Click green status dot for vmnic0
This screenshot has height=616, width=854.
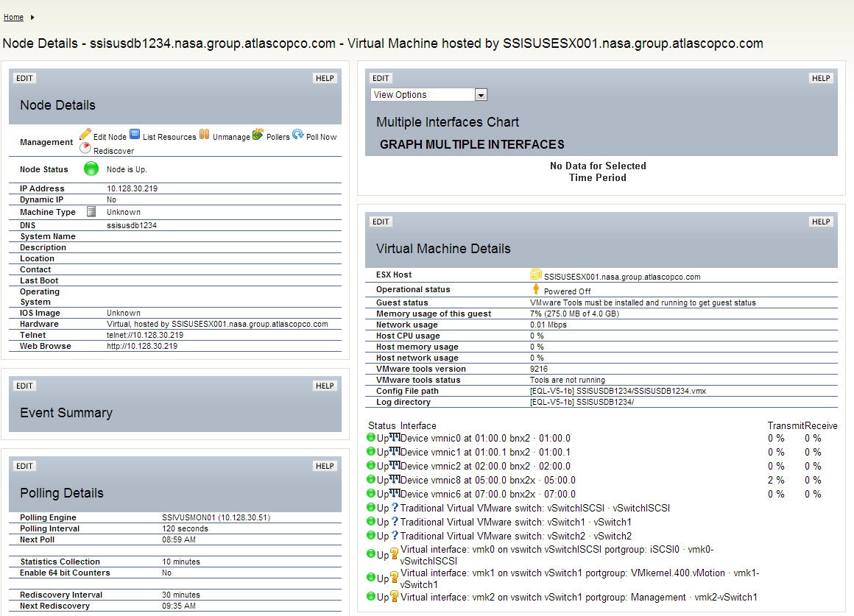coord(371,437)
